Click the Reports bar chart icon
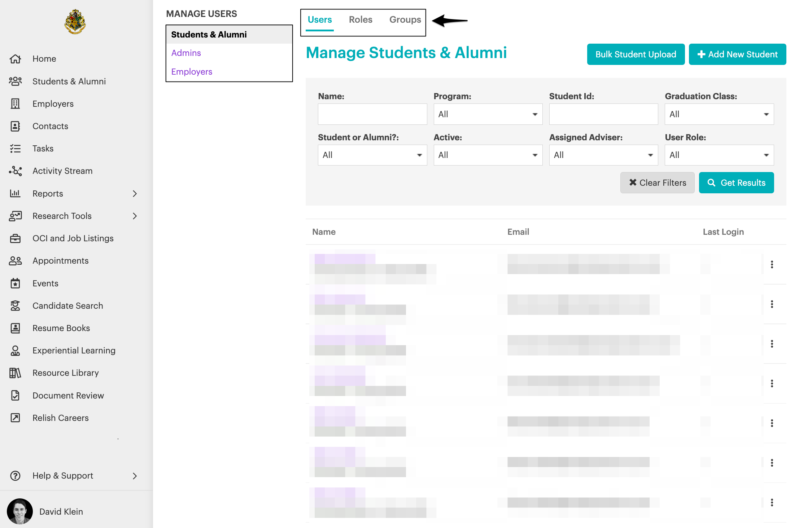Image resolution: width=812 pixels, height=528 pixels. (15, 193)
